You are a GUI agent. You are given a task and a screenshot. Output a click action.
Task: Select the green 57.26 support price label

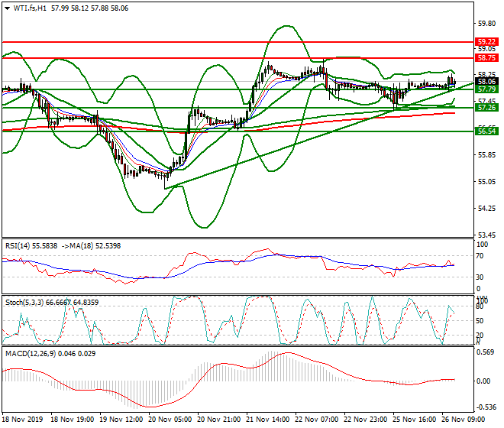(486, 108)
